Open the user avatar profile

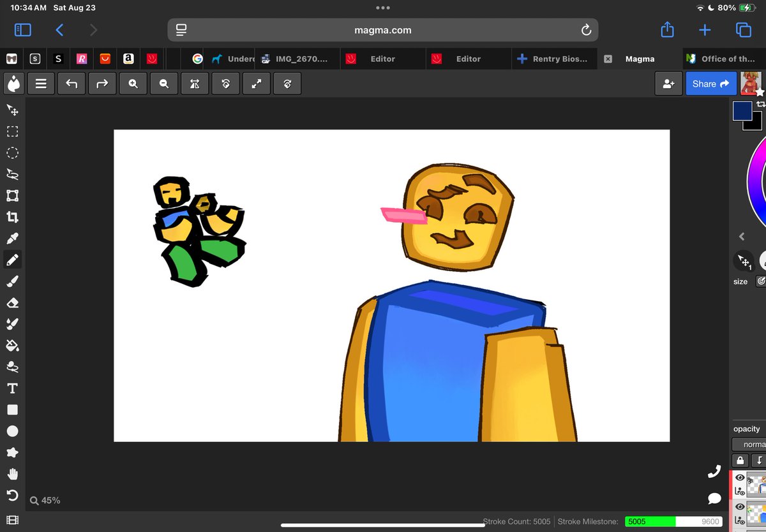click(752, 84)
